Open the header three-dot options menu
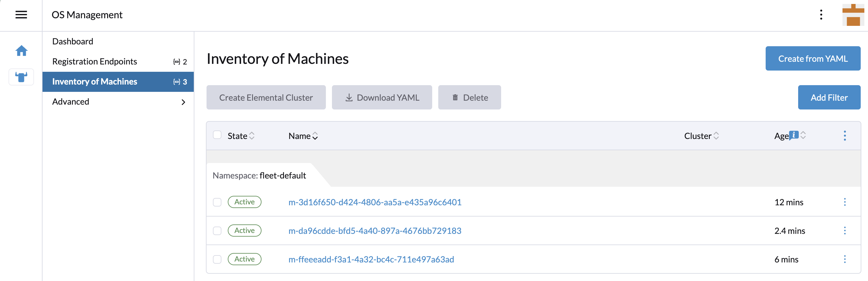The width and height of the screenshot is (868, 281). (821, 15)
